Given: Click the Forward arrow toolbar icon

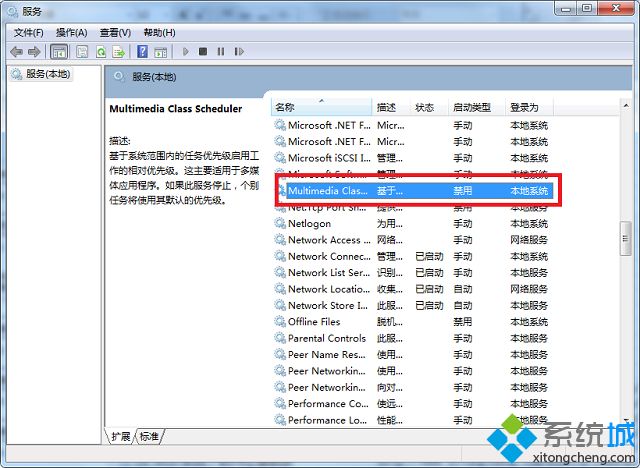Looking at the screenshot, I should coord(34,52).
